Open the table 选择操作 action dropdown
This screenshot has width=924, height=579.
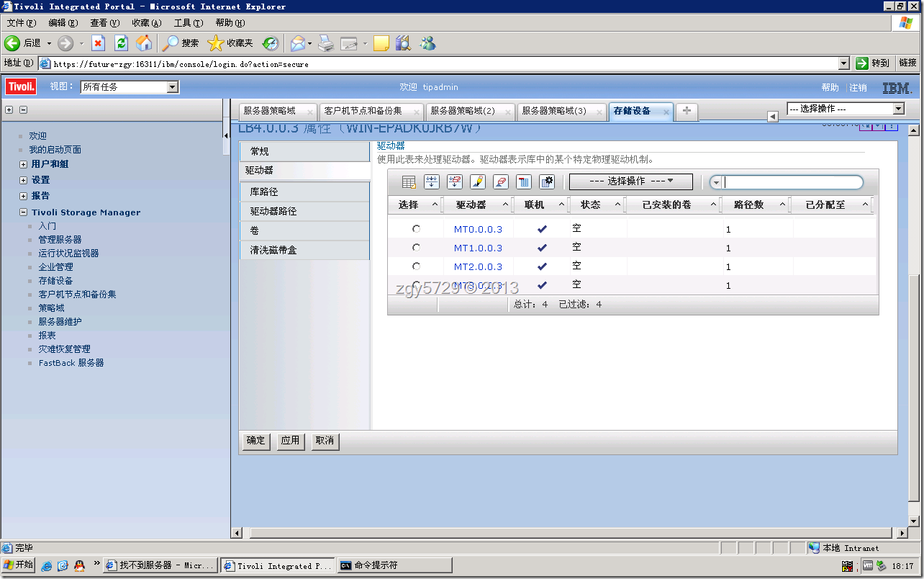point(631,181)
